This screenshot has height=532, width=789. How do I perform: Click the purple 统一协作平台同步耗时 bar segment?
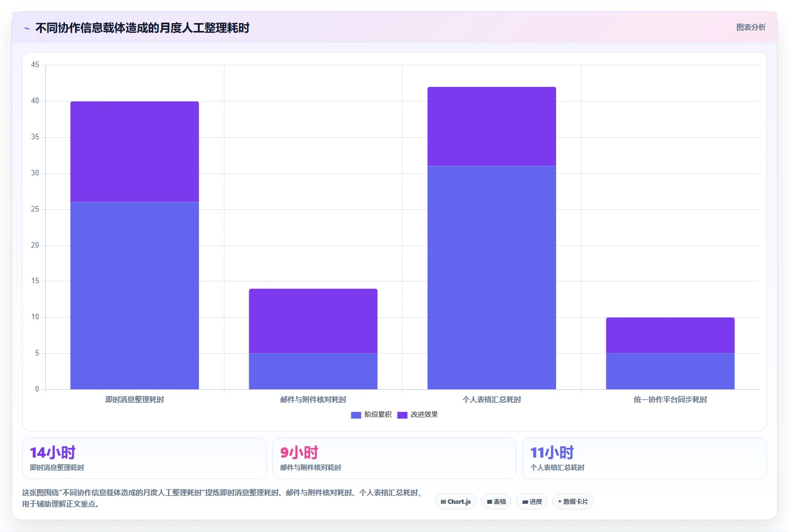[670, 336]
